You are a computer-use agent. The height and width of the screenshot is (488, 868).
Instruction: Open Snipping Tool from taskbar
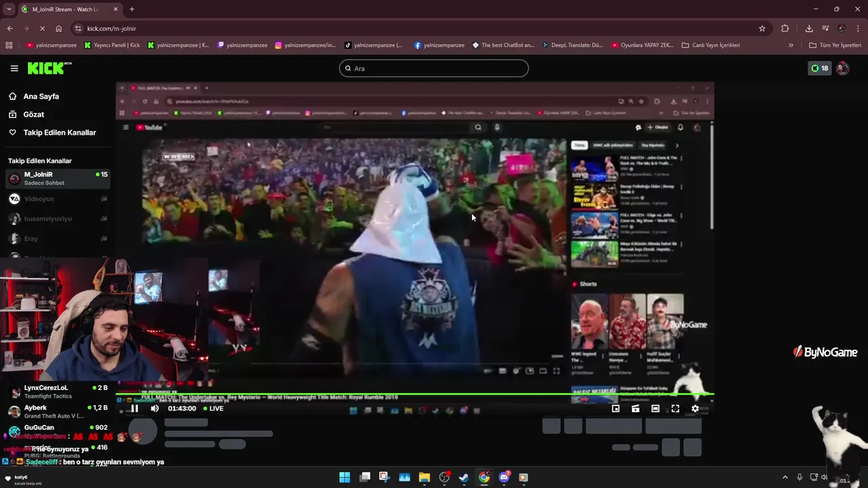click(384, 477)
